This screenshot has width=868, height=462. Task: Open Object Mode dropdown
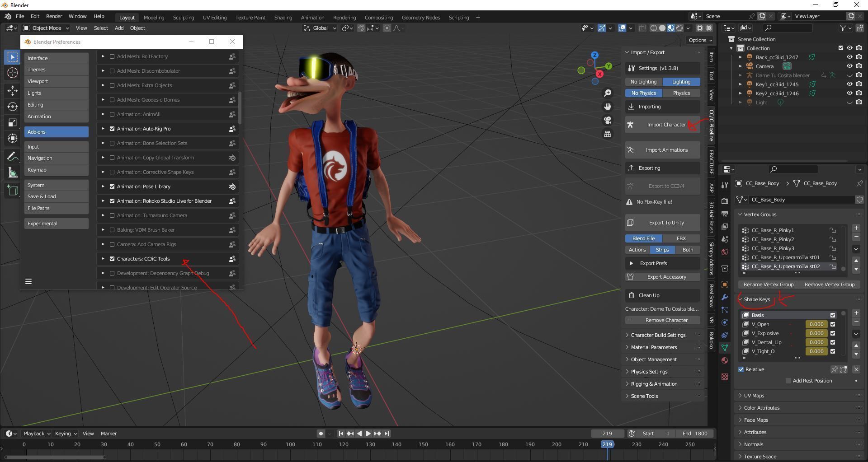(x=46, y=28)
